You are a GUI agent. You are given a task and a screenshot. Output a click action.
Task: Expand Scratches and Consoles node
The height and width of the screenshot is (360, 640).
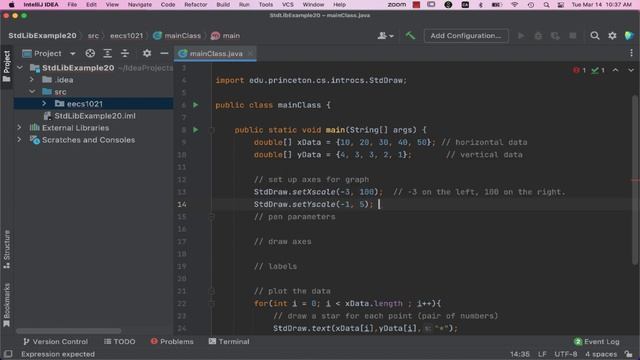point(19,140)
